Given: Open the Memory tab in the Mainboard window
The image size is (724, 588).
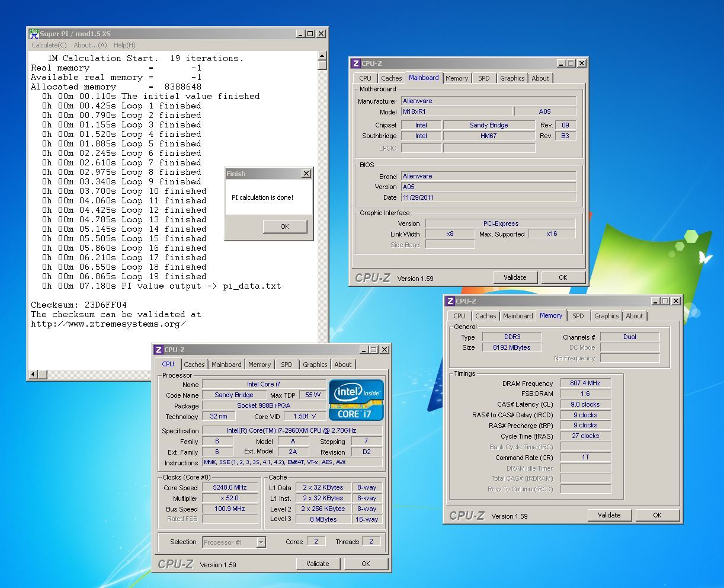Looking at the screenshot, I should [x=457, y=78].
